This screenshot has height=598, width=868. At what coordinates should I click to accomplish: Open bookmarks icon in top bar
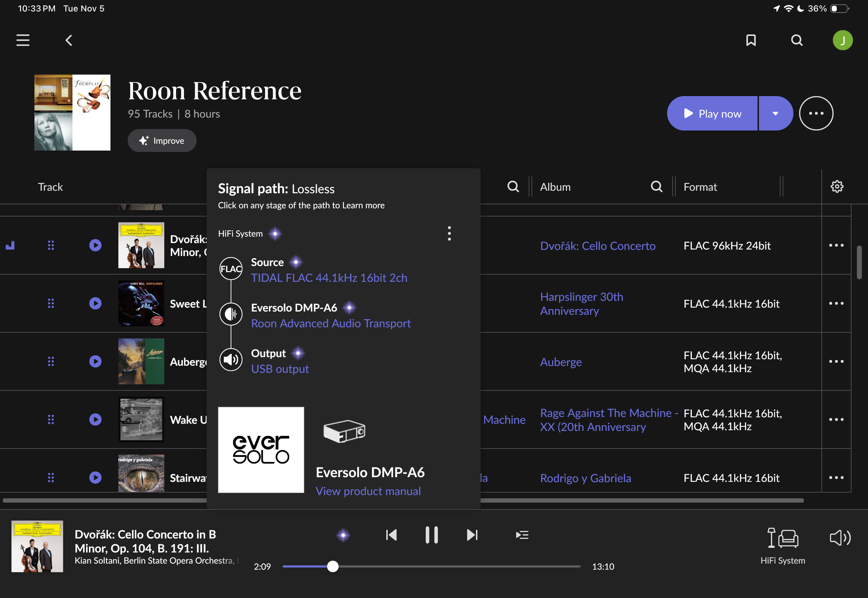[x=751, y=40]
